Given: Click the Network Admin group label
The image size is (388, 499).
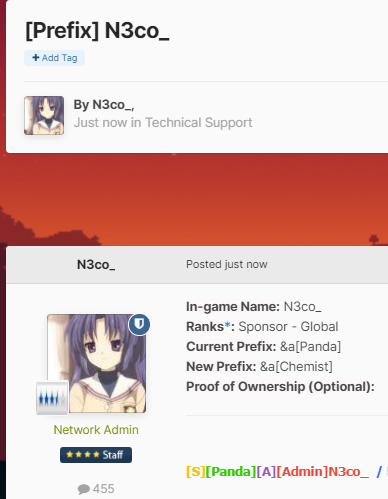Looking at the screenshot, I should click(96, 430).
